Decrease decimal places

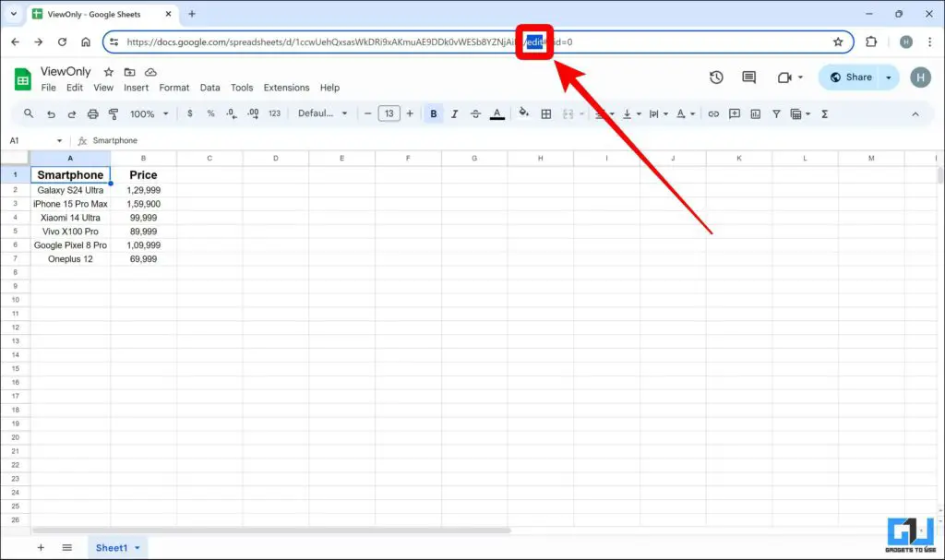click(x=232, y=113)
